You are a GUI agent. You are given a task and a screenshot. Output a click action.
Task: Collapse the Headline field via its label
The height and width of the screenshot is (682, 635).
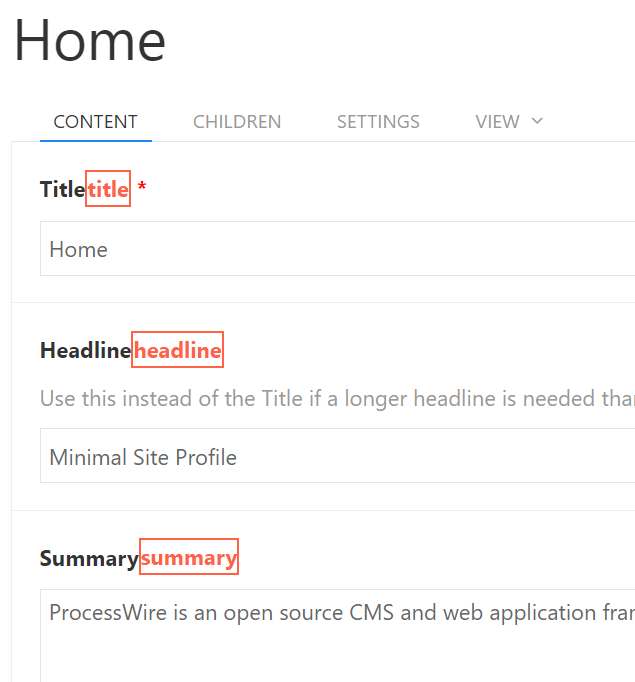tap(85, 350)
